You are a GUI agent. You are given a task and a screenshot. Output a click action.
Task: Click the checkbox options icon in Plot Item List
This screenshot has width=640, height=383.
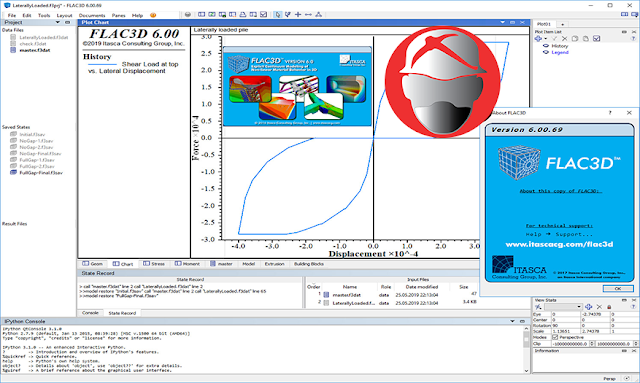tap(596, 38)
